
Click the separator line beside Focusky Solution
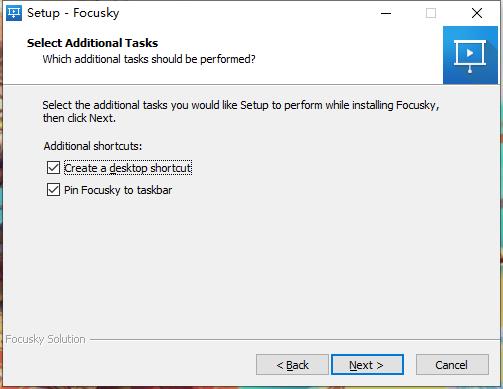point(293,340)
